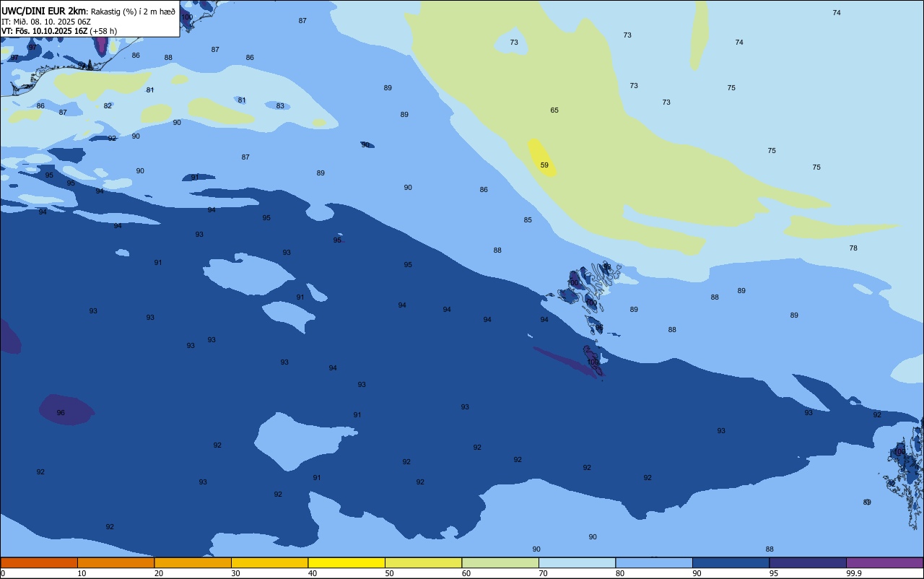Click the dark blue 90–95 legend segment

click(x=731, y=562)
